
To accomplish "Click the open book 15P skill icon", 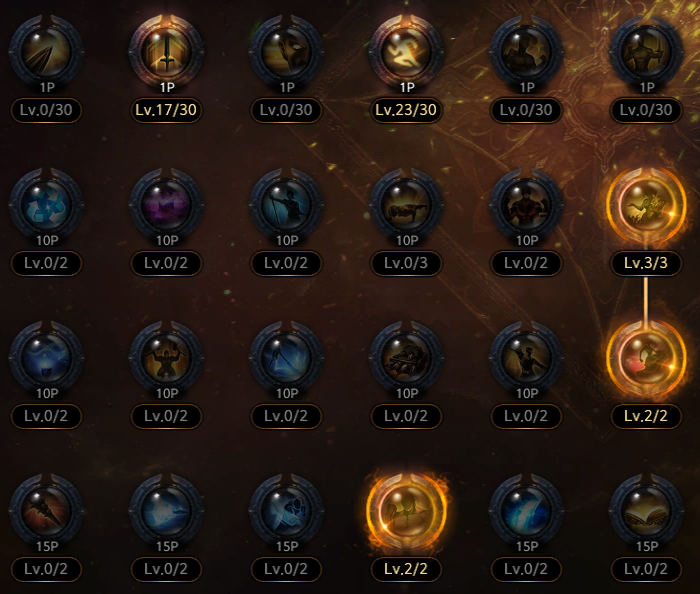I will (646, 511).
